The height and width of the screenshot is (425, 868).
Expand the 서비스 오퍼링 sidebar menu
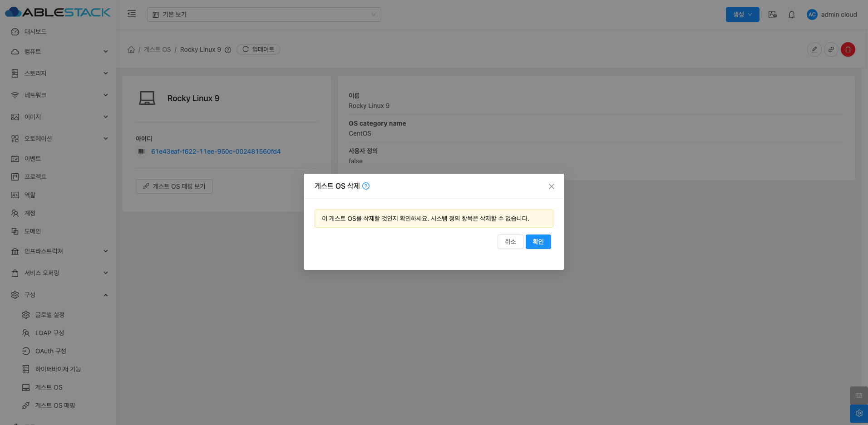click(x=59, y=273)
